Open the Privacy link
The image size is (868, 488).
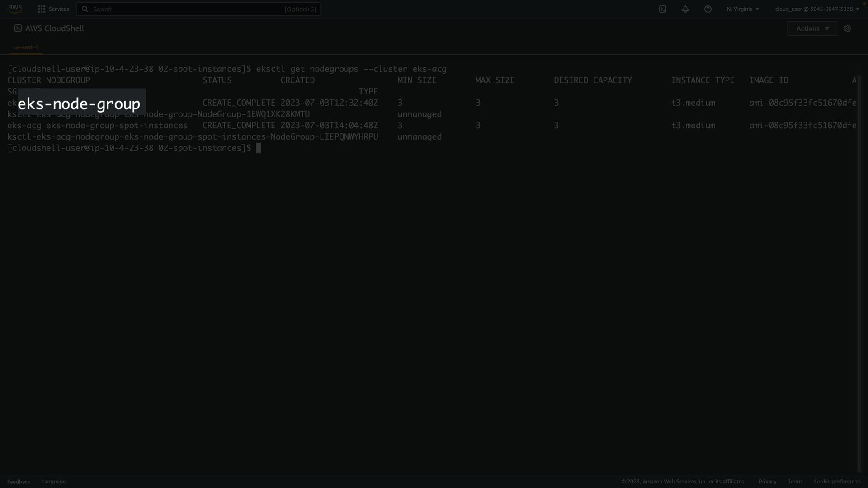[x=767, y=482]
